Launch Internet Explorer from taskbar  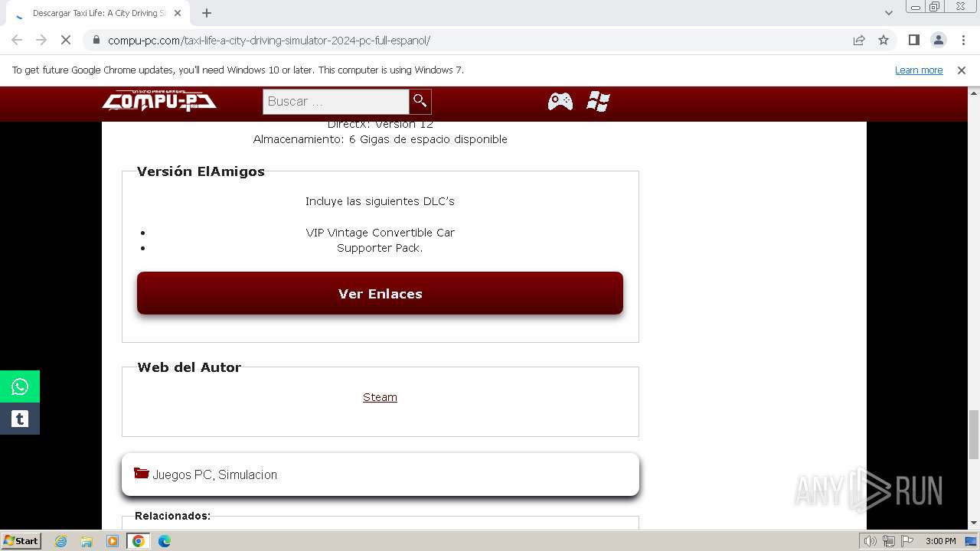click(x=60, y=541)
